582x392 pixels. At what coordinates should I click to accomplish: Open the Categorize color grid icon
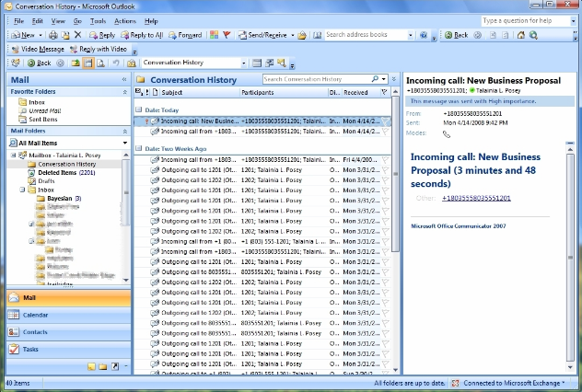[215, 35]
